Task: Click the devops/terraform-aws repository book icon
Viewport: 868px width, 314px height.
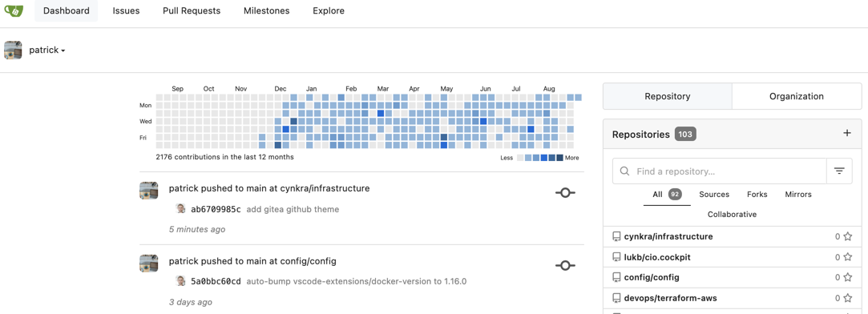Action: [x=616, y=298]
